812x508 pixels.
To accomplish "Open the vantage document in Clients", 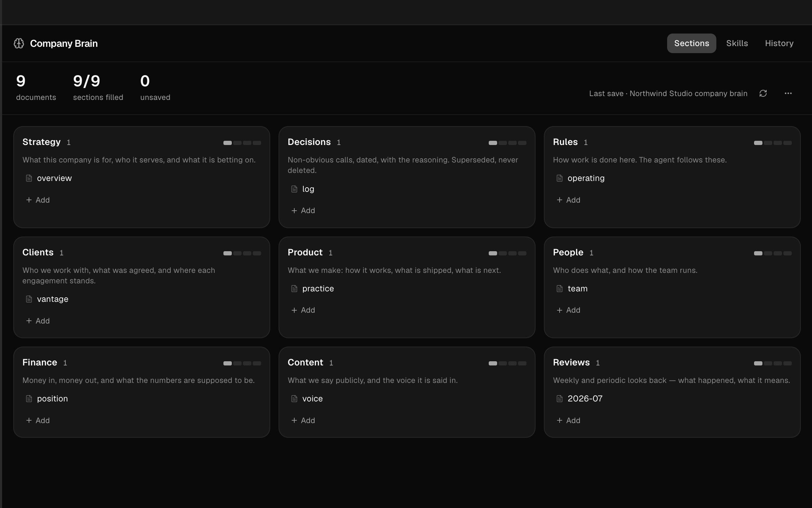I will pos(52,299).
